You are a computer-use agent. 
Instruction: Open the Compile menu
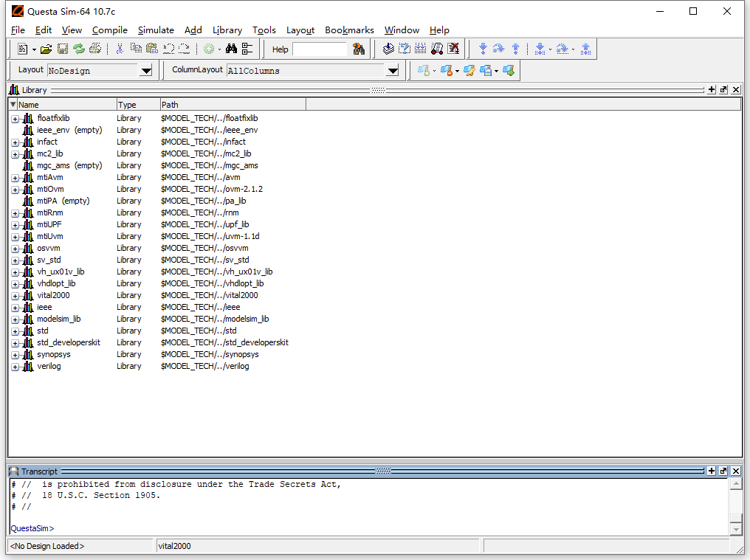(x=109, y=30)
